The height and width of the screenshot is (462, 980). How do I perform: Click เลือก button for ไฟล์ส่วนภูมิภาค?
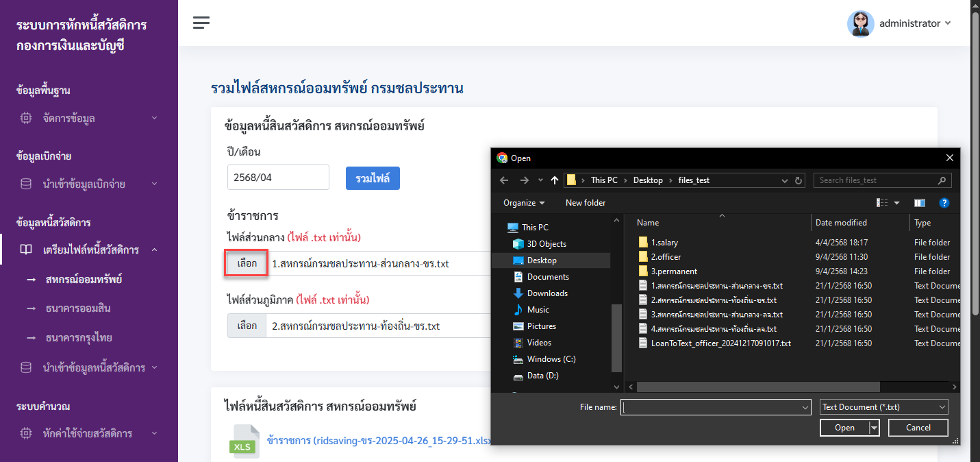(x=247, y=326)
